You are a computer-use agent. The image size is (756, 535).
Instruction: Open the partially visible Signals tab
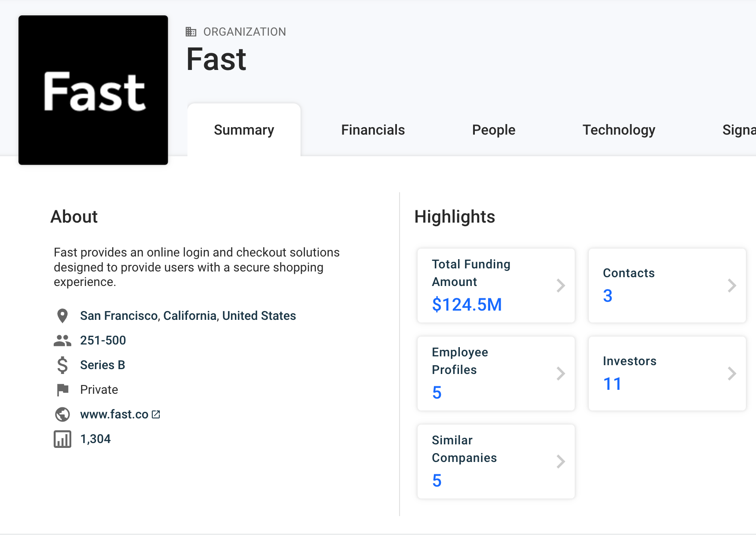[739, 130]
